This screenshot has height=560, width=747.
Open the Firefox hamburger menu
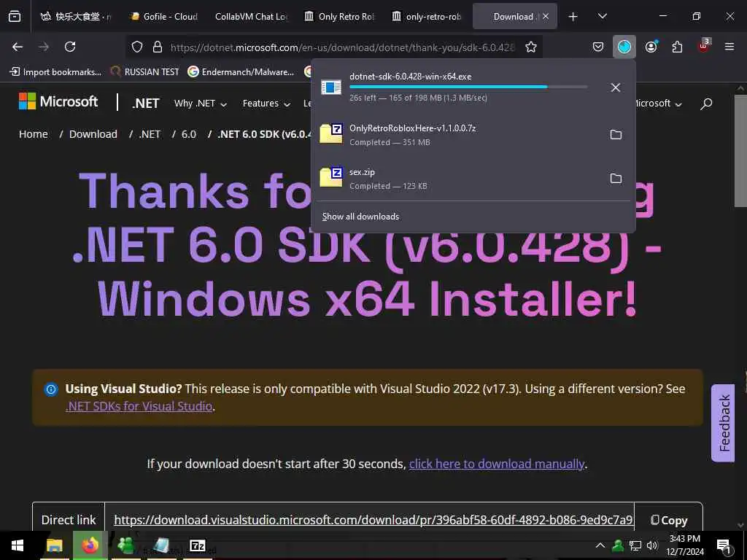pyautogui.click(x=729, y=47)
